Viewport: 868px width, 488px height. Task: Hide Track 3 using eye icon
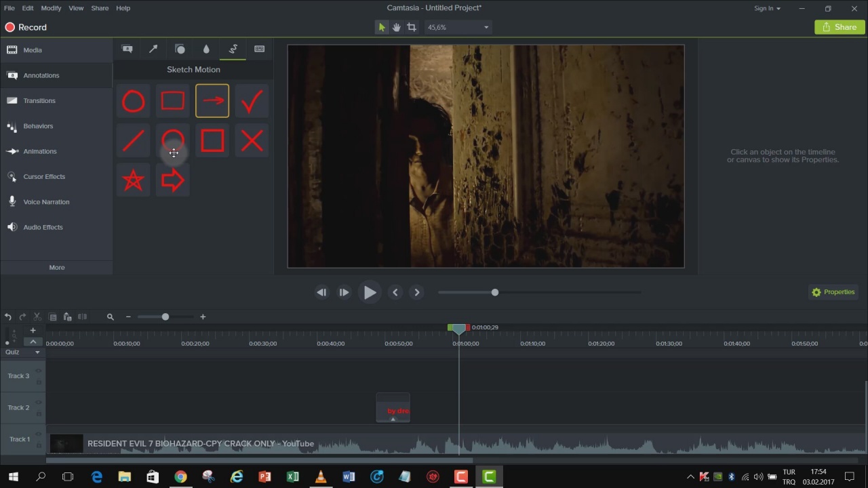coord(39,371)
